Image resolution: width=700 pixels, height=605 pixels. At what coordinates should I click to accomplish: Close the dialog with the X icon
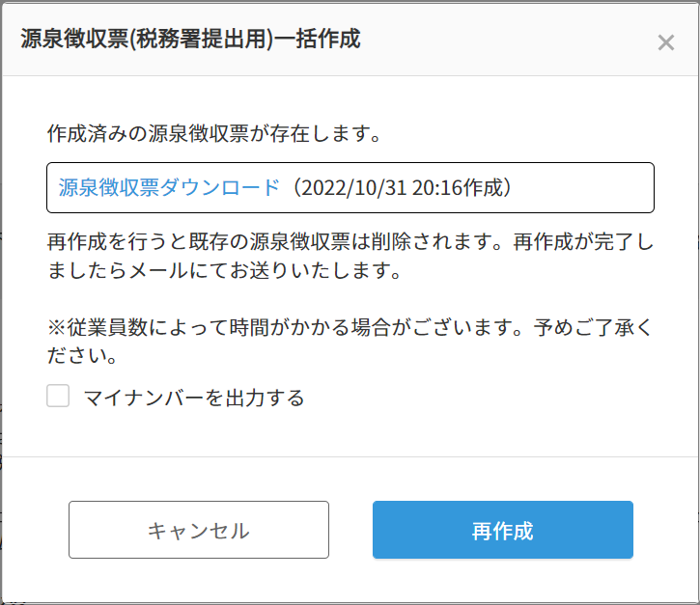(665, 42)
